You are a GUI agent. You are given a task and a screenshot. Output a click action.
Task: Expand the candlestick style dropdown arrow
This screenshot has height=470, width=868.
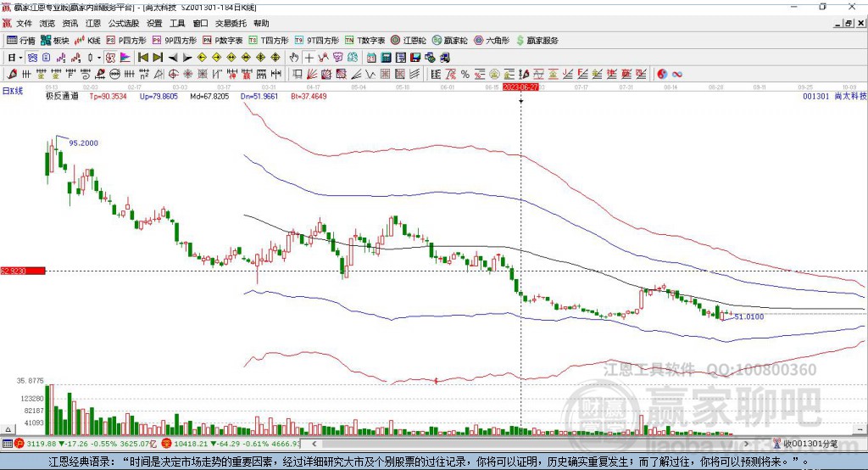[99, 58]
